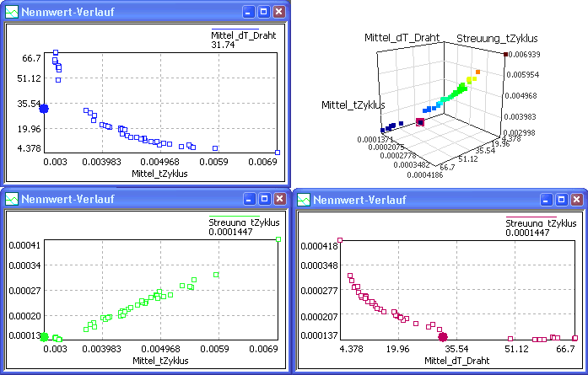Select the filled green highlighted data point
The height and width of the screenshot is (375, 588).
coord(44,337)
